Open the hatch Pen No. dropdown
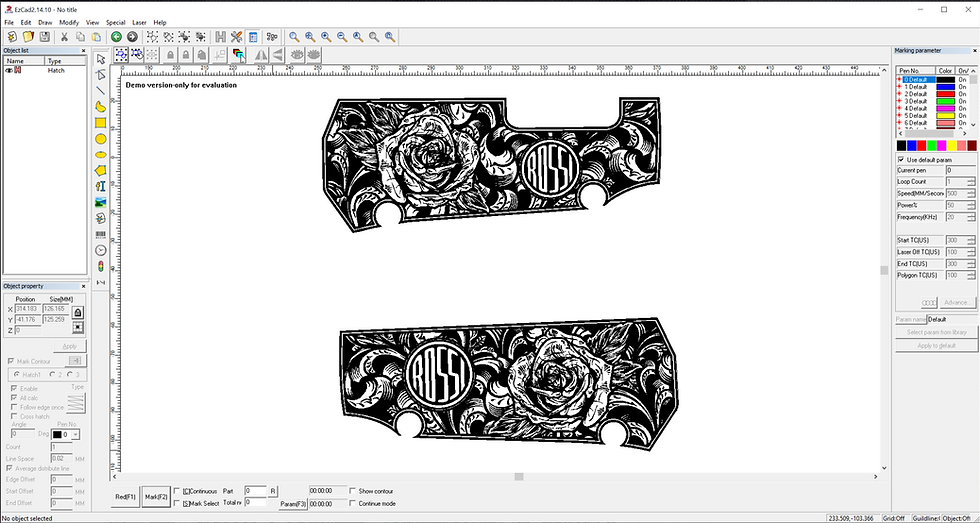Screen dimensions: 980x523 76,434
